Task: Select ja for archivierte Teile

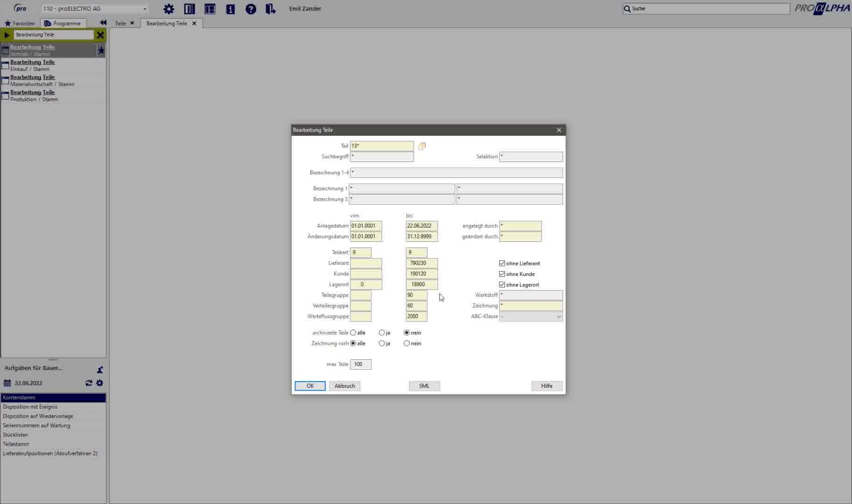Action: [382, 333]
